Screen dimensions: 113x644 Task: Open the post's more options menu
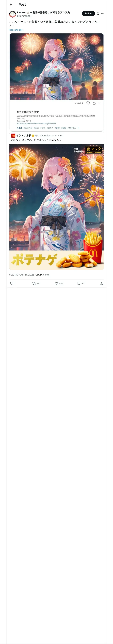[102, 14]
